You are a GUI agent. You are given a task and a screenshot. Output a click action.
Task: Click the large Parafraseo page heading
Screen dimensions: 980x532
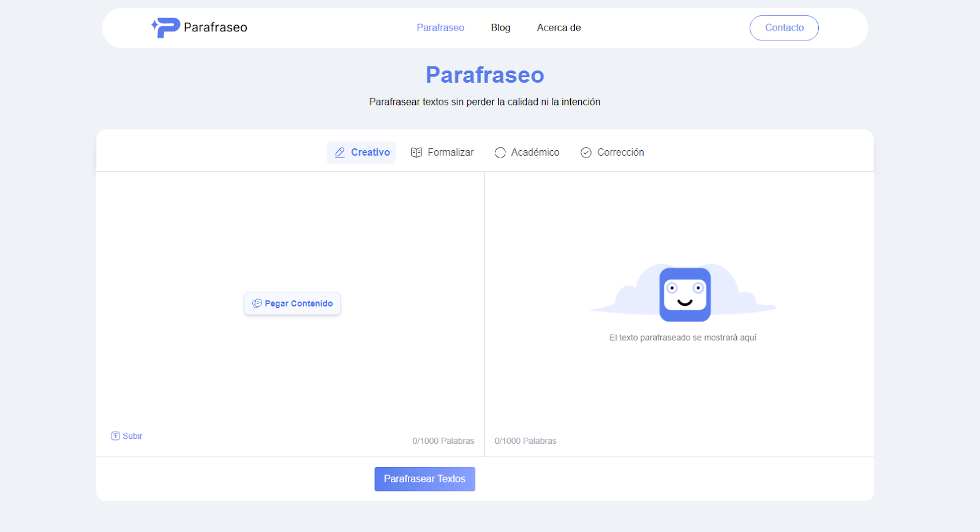pos(485,75)
